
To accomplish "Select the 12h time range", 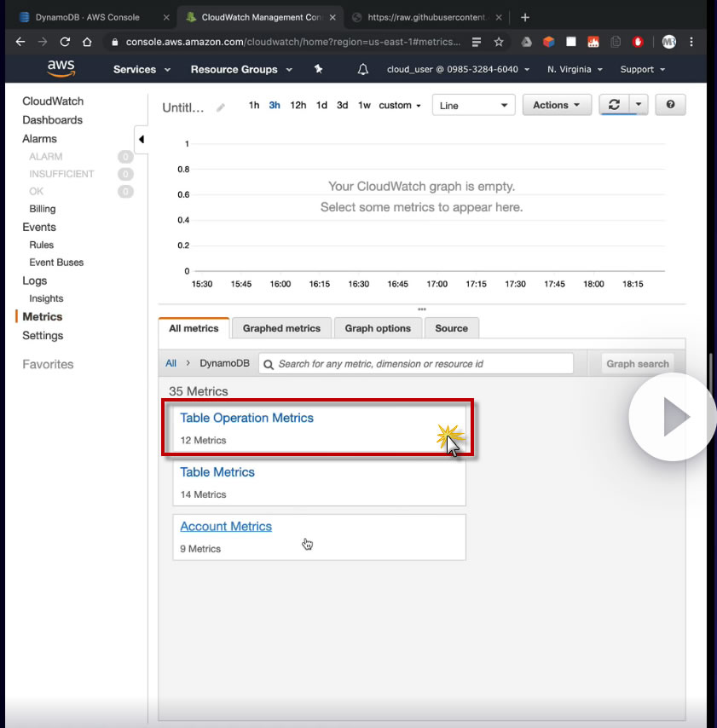I will pyautogui.click(x=298, y=106).
